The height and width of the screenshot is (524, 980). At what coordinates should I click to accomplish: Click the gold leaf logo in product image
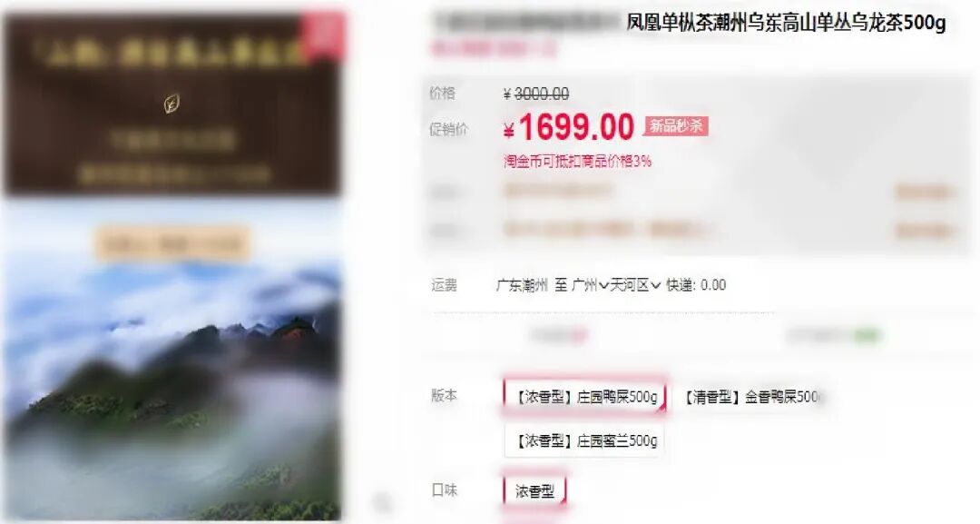[171, 104]
